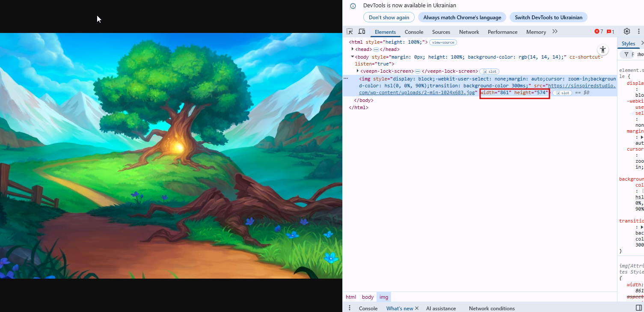The height and width of the screenshot is (312, 644).
Task: Open the AI assistance drawer tab
Action: 441,308
